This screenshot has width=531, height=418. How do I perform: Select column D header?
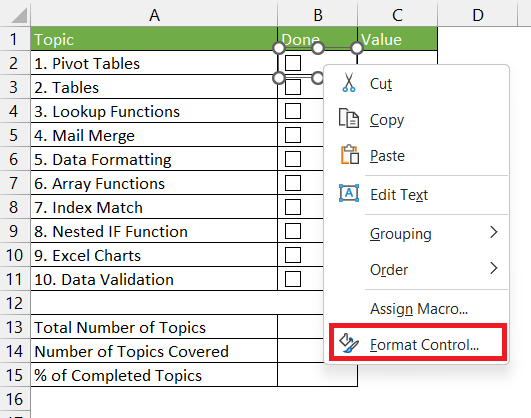click(477, 15)
